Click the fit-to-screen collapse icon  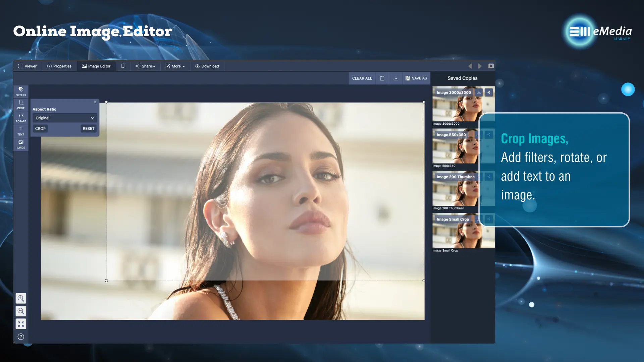(21, 324)
